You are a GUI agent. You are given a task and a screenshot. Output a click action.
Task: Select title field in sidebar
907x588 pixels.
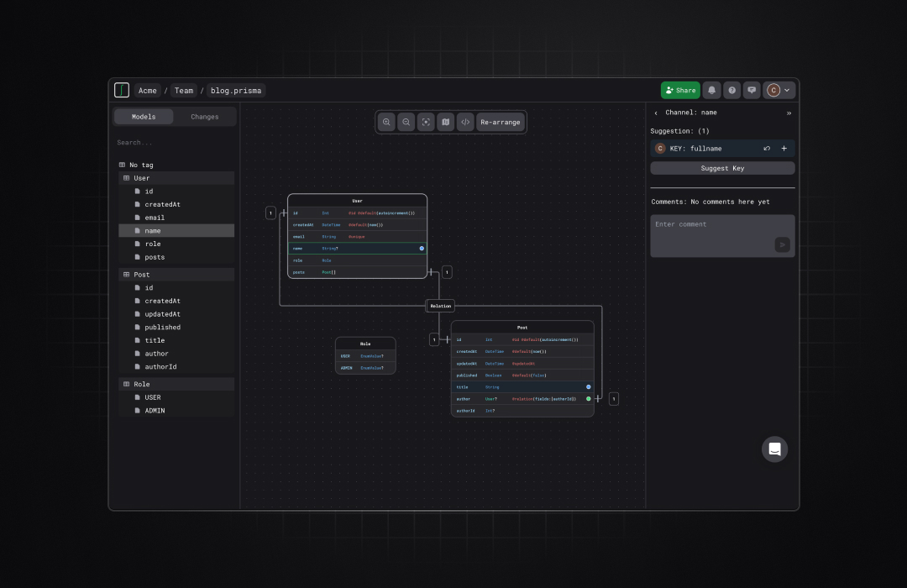tap(176, 341)
